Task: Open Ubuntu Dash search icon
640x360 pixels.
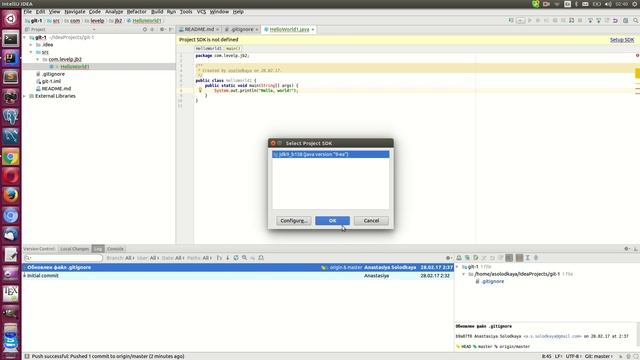Action: pyautogui.click(x=11, y=19)
